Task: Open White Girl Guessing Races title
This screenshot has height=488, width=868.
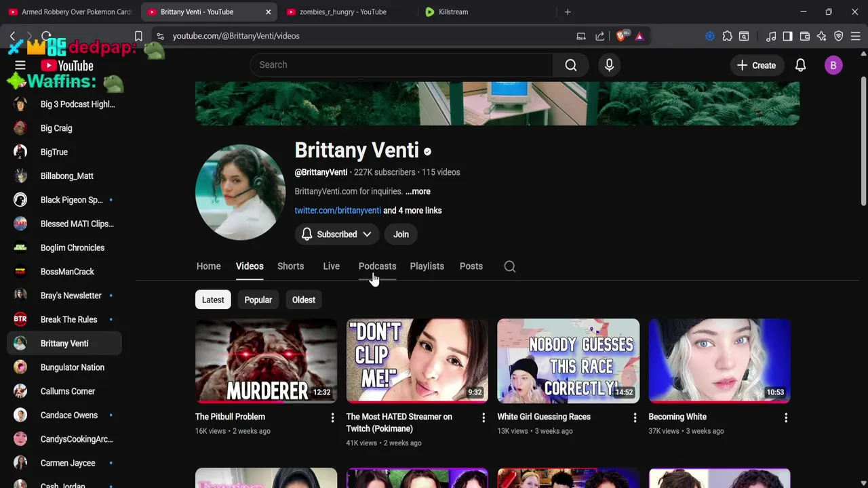Action: 544,417
